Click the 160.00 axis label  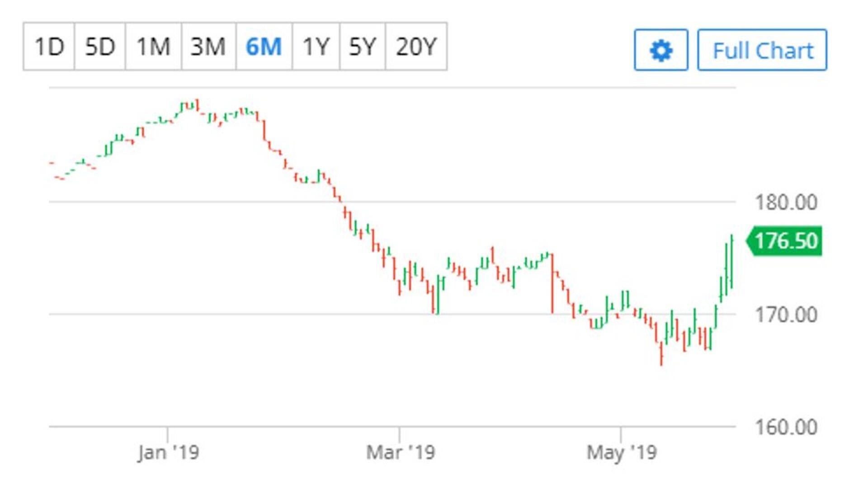(786, 427)
